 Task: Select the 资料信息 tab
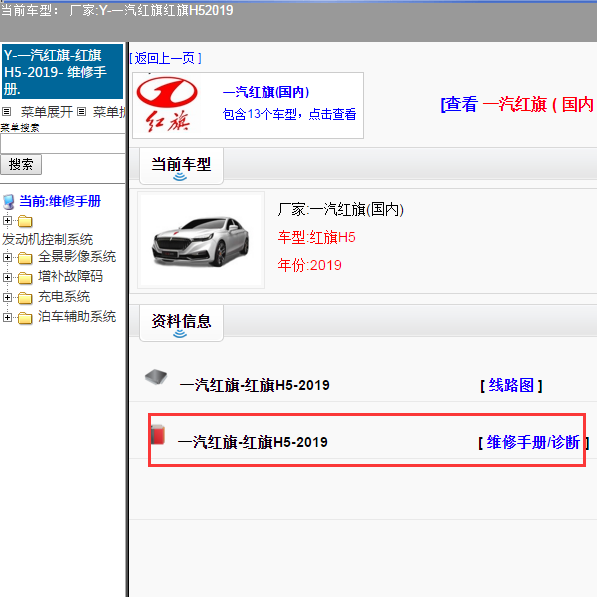pyautogui.click(x=181, y=323)
